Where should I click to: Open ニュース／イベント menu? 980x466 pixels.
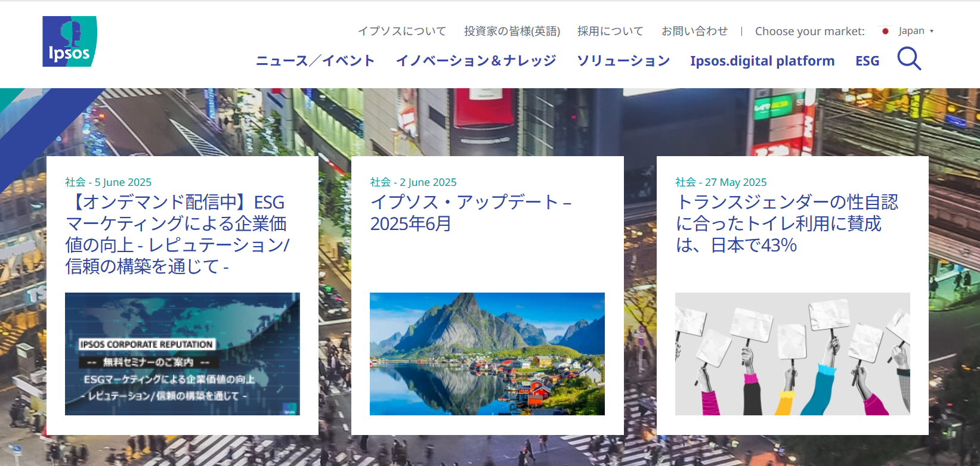click(315, 61)
